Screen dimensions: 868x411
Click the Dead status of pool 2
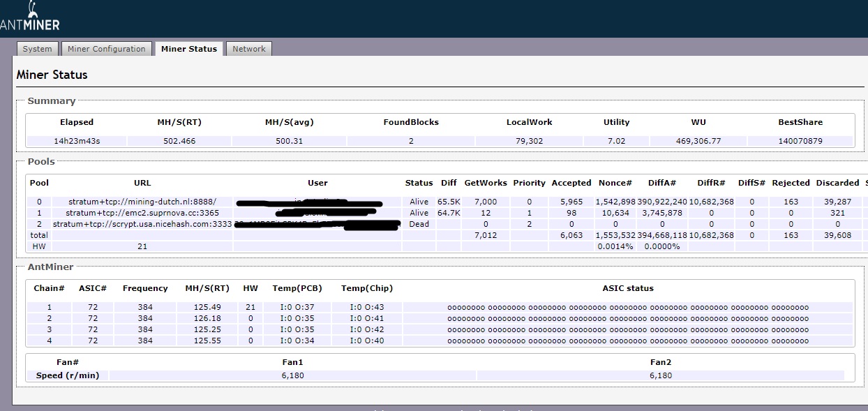419,224
